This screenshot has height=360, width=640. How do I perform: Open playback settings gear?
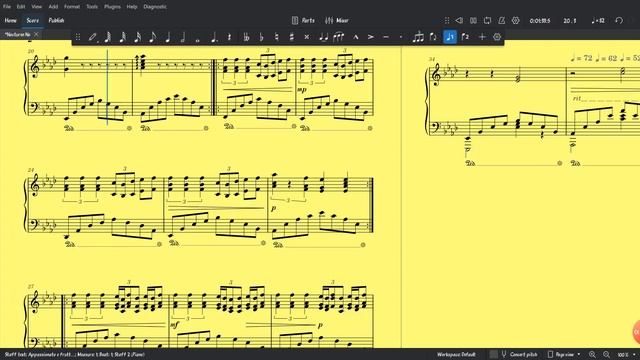click(x=516, y=20)
